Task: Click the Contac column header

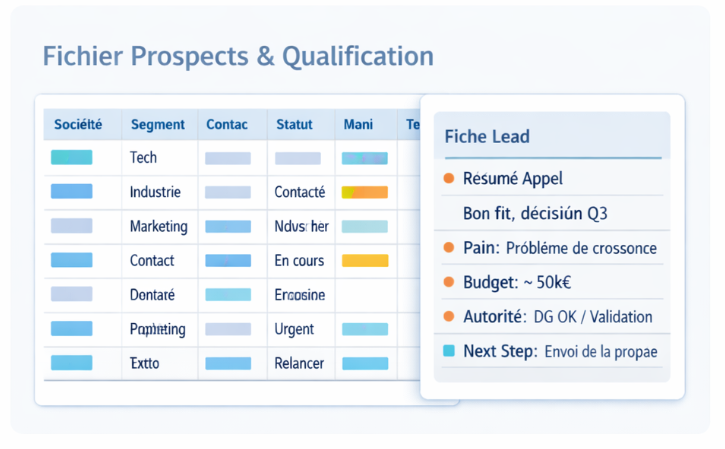Action: pos(226,125)
